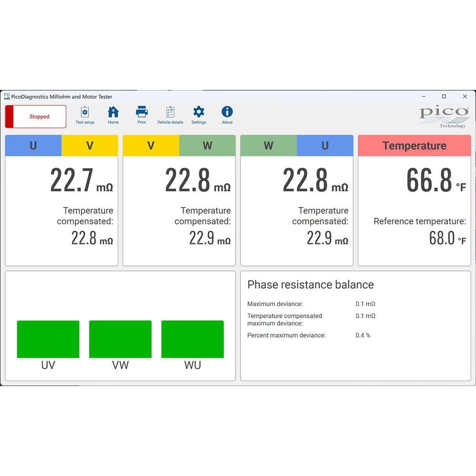Select the yellow V header in V-W panel
Image resolution: width=476 pixels, height=476 pixels.
tap(151, 146)
